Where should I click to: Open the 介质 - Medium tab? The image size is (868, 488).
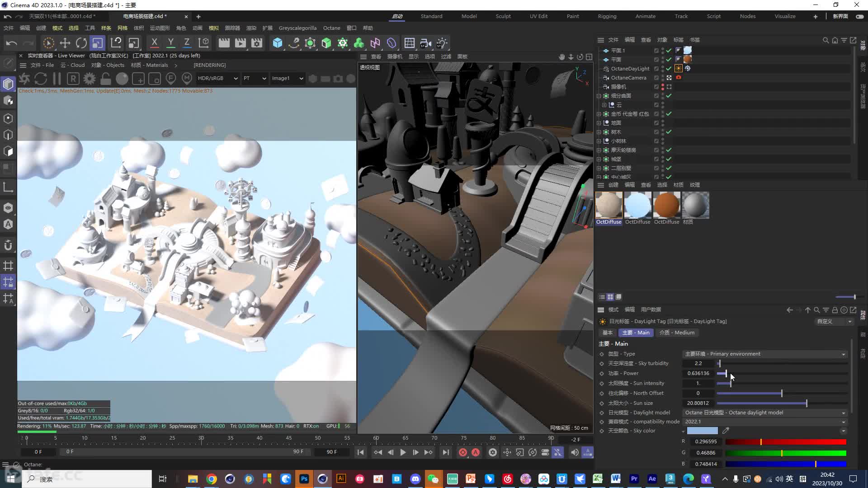click(x=677, y=333)
